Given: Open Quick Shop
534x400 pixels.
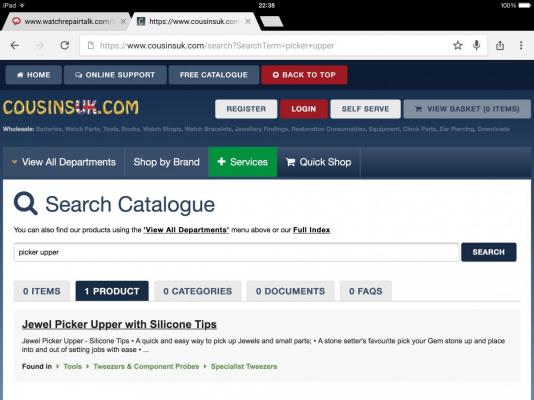Looking at the screenshot, I should 319,162.
